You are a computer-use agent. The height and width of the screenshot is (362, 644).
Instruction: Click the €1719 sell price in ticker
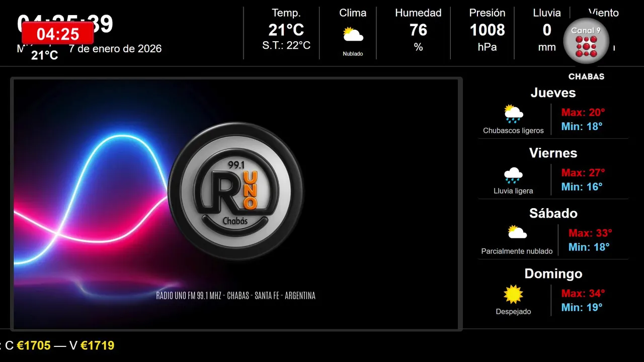click(97, 345)
